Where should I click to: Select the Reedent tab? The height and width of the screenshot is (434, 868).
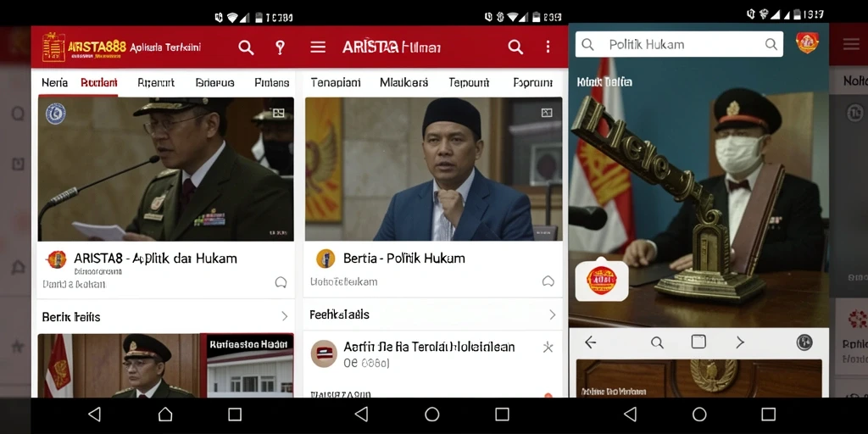pos(99,82)
